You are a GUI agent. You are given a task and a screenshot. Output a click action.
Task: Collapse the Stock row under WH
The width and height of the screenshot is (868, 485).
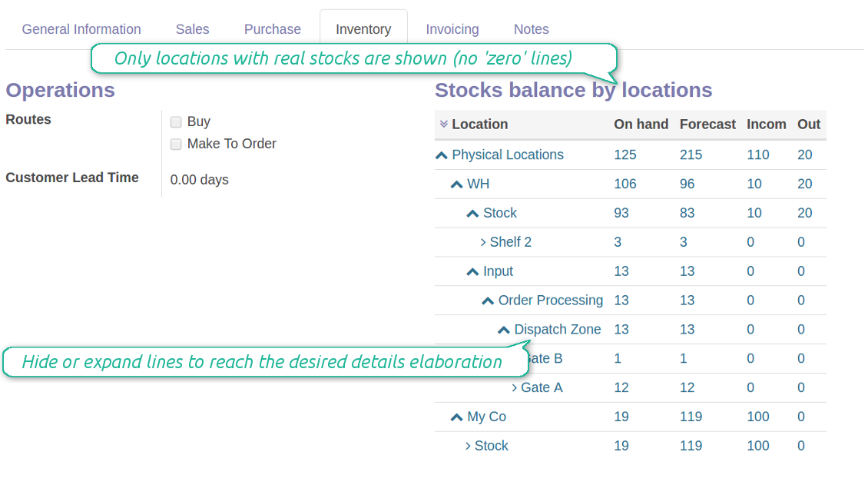[x=472, y=213]
